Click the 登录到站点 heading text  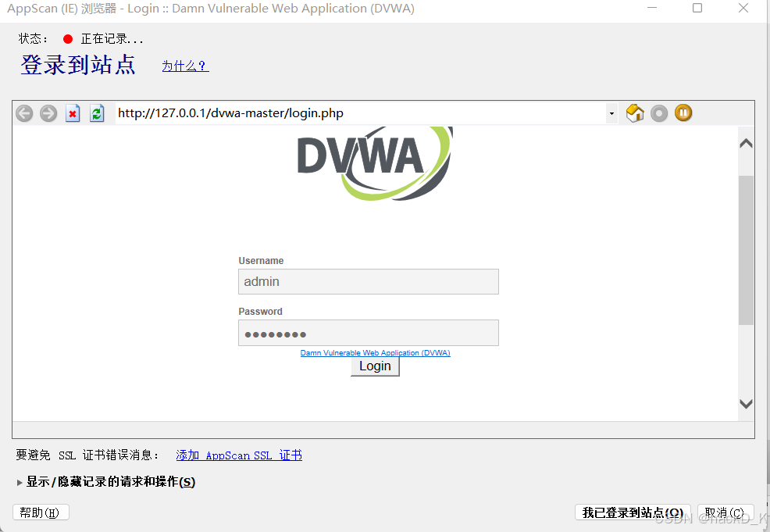click(x=78, y=64)
